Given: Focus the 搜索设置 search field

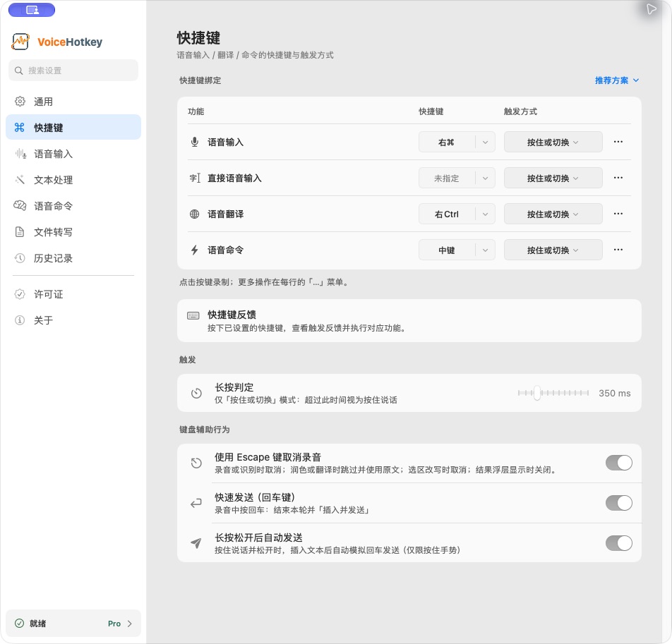Looking at the screenshot, I should click(x=73, y=71).
